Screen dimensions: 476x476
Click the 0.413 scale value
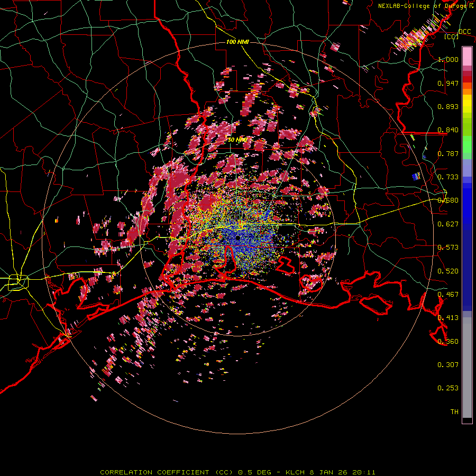448,318
